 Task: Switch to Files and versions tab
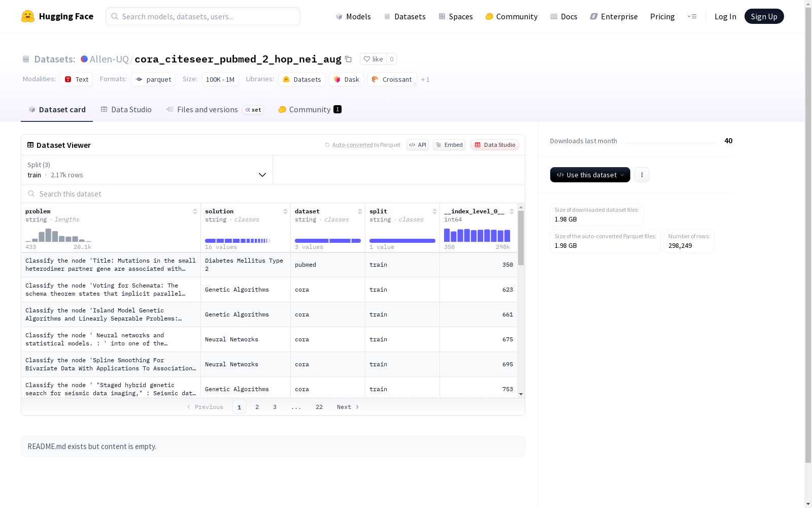(215, 110)
